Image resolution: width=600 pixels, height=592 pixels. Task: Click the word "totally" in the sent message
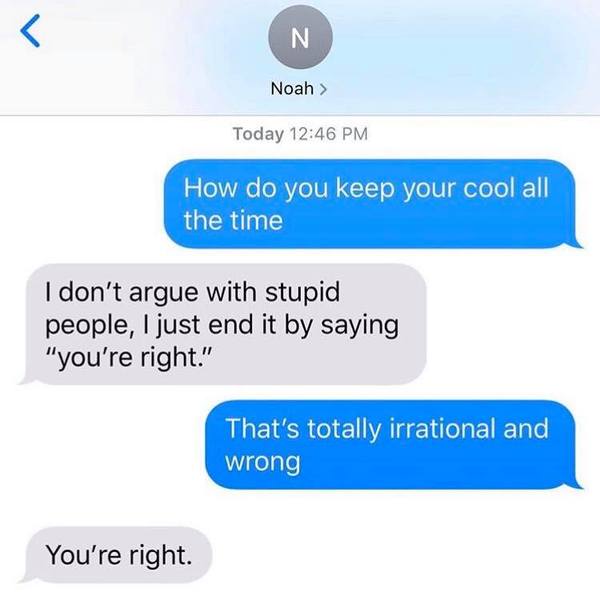click(x=344, y=429)
